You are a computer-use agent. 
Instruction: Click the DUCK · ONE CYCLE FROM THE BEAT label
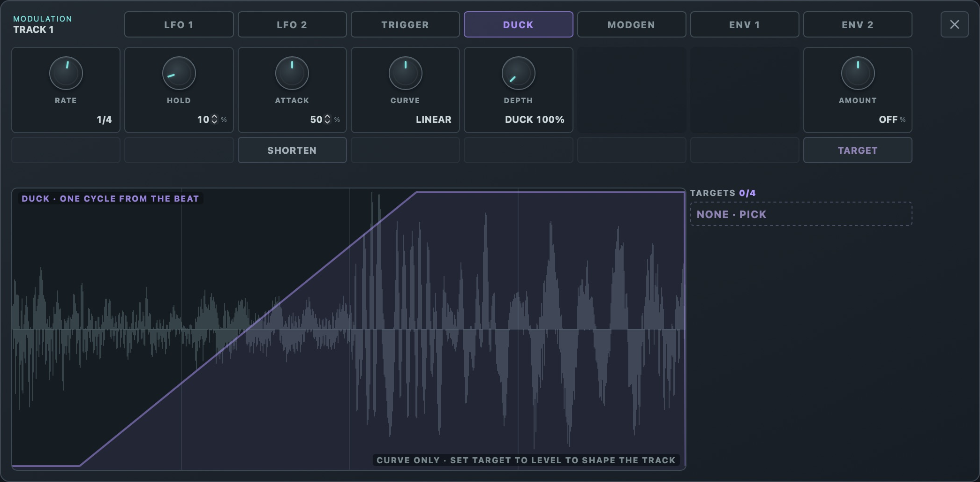pos(110,198)
